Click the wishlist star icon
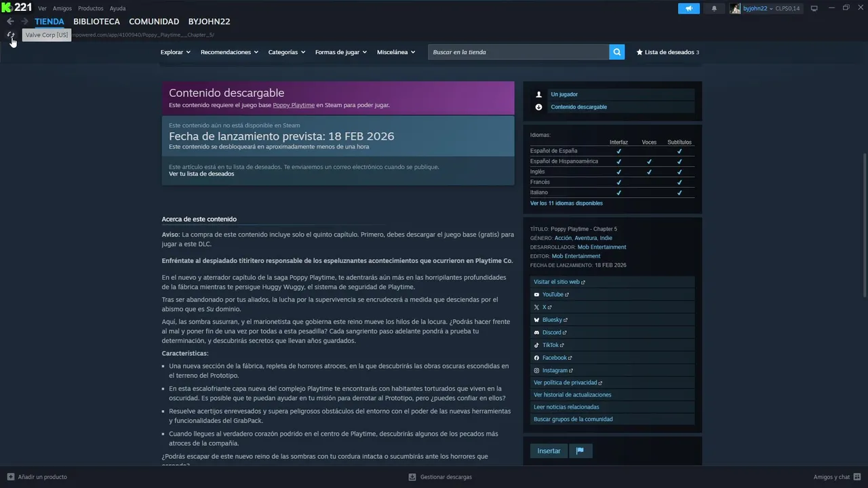 639,52
